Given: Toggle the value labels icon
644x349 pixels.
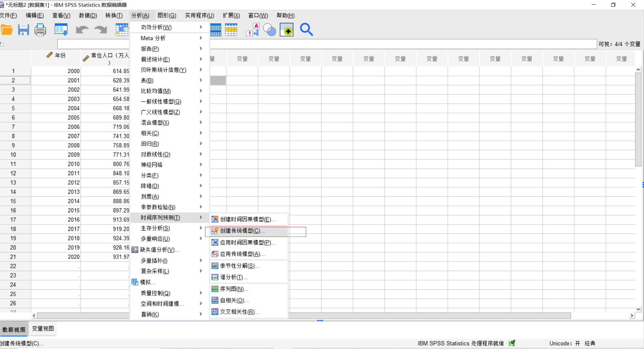Looking at the screenshot, I should click(253, 30).
